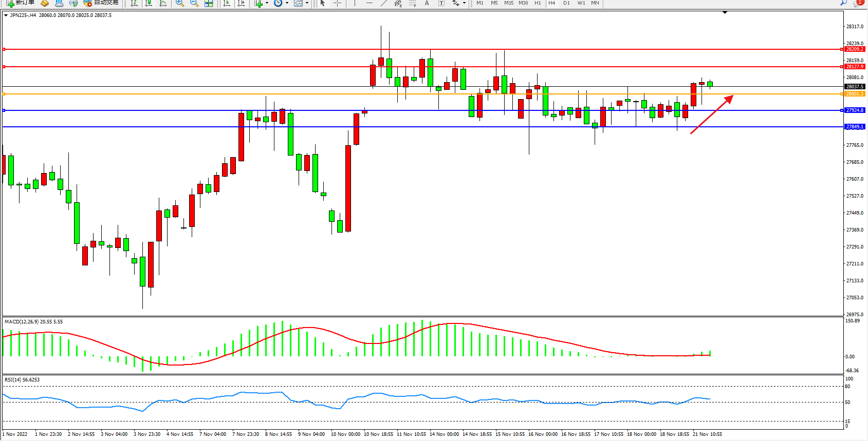868x441 pixels.
Task: Click the New Order (新订单) button
Action: click(x=21, y=3)
